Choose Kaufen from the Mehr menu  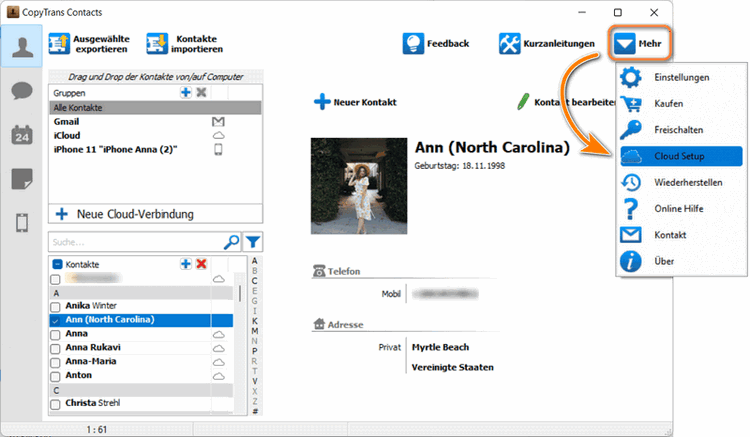681,104
